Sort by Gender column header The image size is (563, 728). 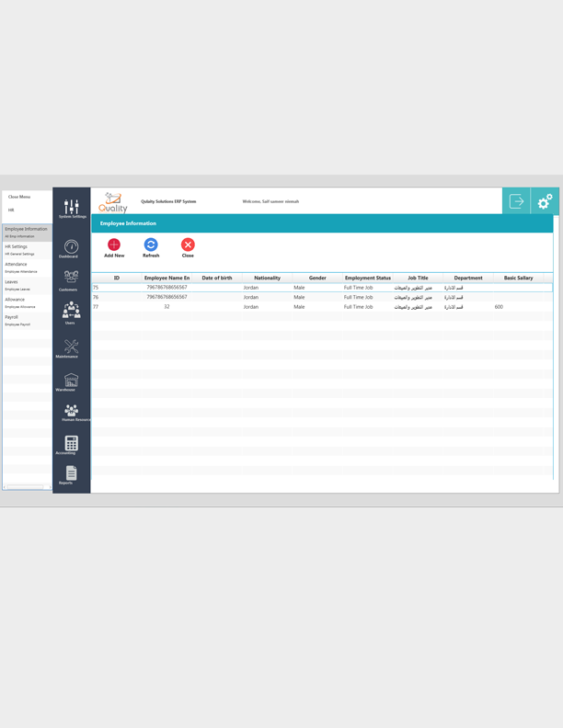[x=317, y=278]
